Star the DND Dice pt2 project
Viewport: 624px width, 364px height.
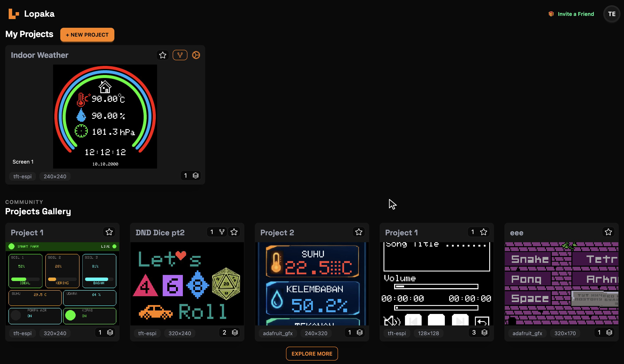coord(234,232)
